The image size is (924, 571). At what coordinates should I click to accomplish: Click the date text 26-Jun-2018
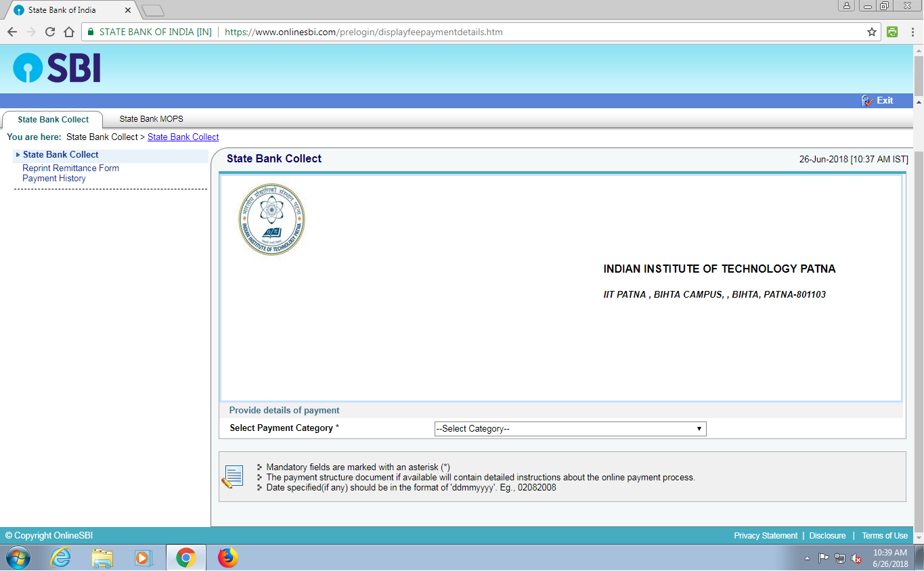pos(824,160)
